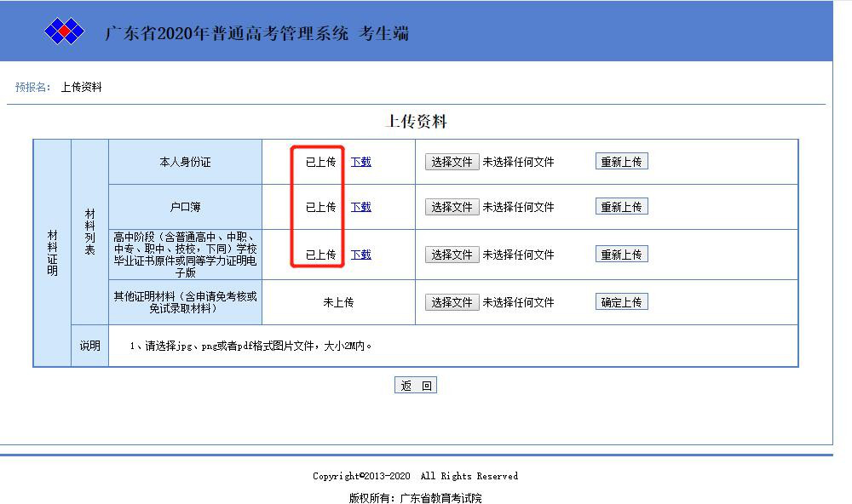Click 未选择任何文件 text in 户口簿 row
Screen dimensions: 852x504
[x=518, y=207]
